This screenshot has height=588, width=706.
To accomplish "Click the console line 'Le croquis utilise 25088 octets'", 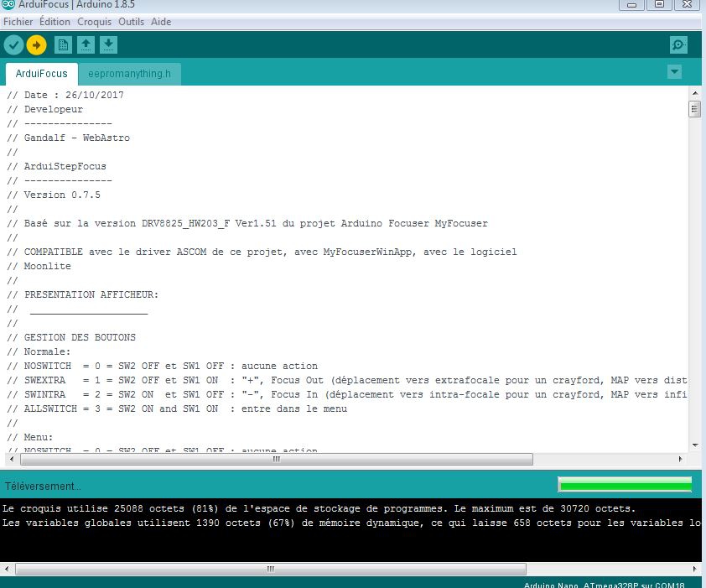I will click(x=319, y=508).
